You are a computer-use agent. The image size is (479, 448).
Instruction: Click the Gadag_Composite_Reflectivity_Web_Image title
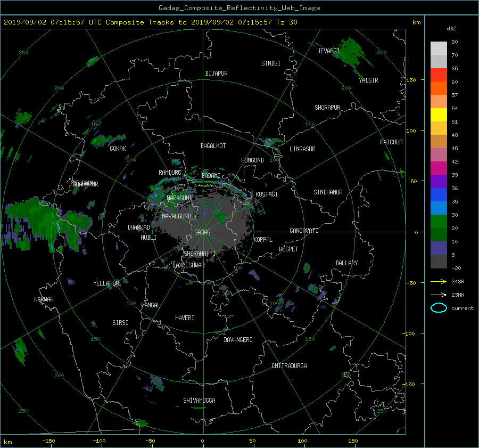pyautogui.click(x=239, y=8)
